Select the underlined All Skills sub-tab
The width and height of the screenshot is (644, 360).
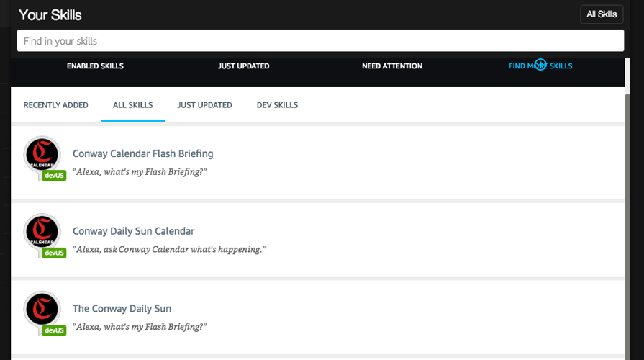(132, 105)
